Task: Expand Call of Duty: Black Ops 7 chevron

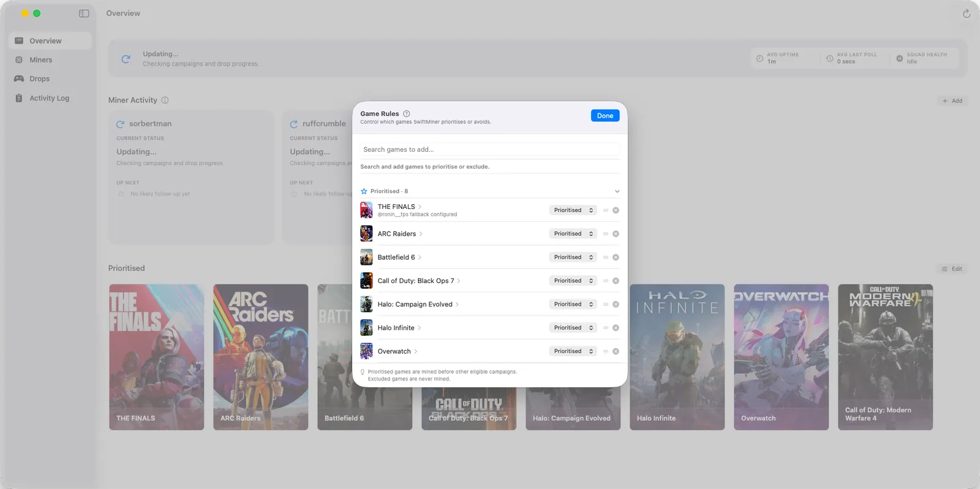Action: (459, 281)
